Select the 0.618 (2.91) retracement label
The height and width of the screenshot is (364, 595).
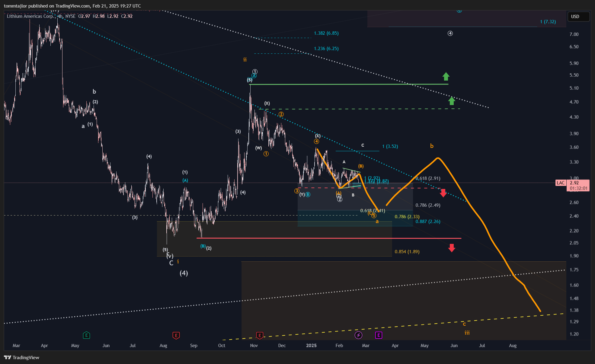click(x=428, y=178)
